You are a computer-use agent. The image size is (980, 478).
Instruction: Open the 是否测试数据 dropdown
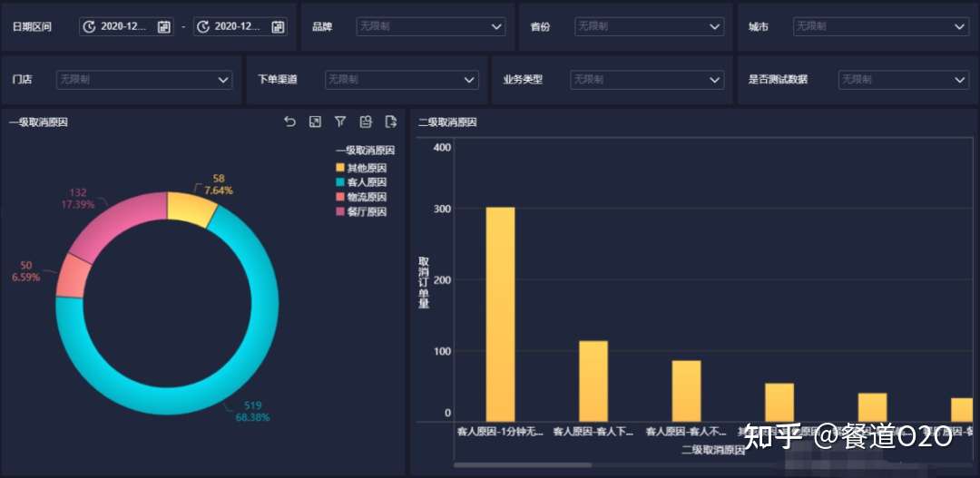904,80
